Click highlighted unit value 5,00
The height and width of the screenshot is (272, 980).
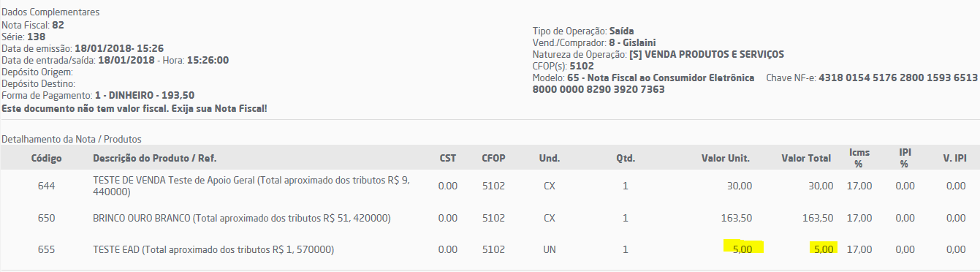(x=742, y=249)
